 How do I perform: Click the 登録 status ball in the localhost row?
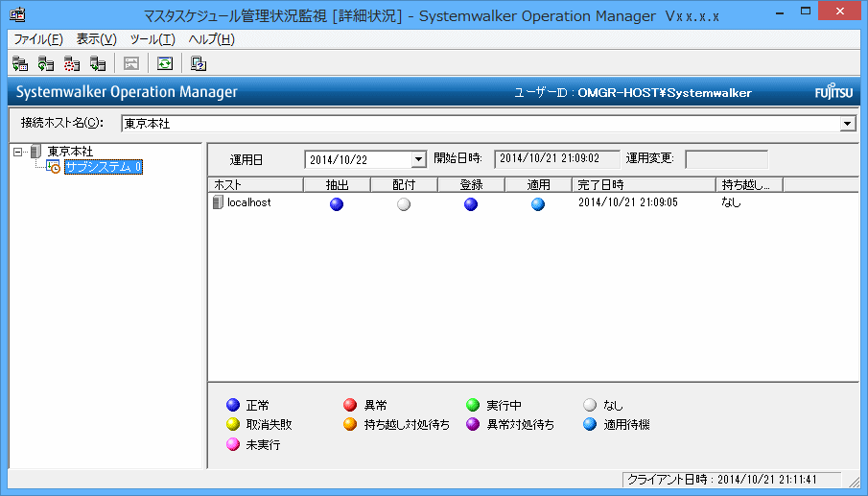[471, 204]
